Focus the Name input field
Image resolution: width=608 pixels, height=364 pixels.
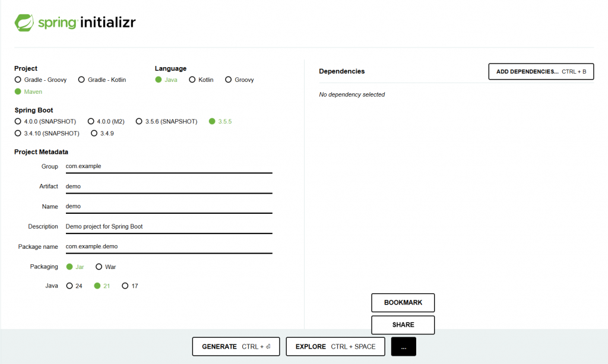[169, 207]
